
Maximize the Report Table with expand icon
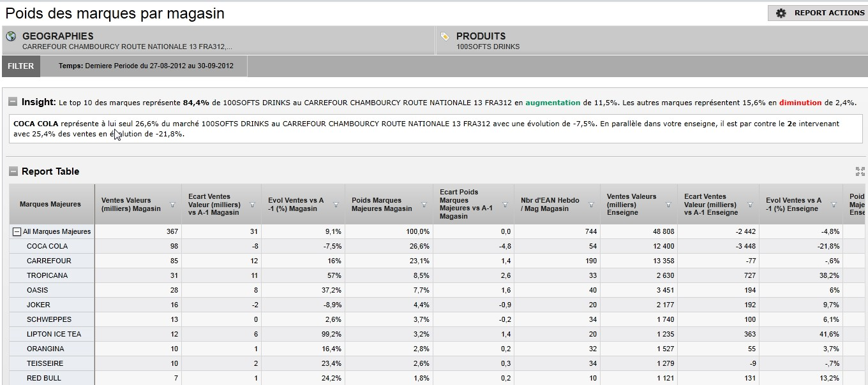click(860, 171)
